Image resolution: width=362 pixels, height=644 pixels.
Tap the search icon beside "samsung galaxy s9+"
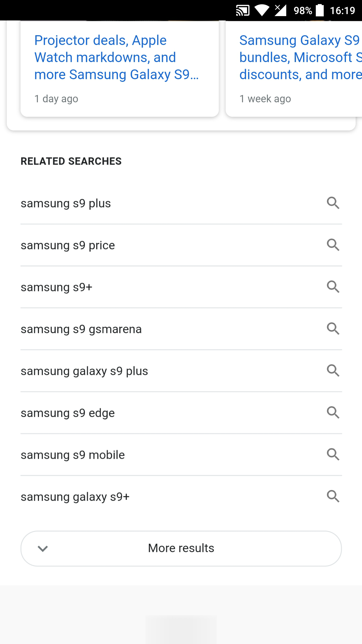coord(333,496)
